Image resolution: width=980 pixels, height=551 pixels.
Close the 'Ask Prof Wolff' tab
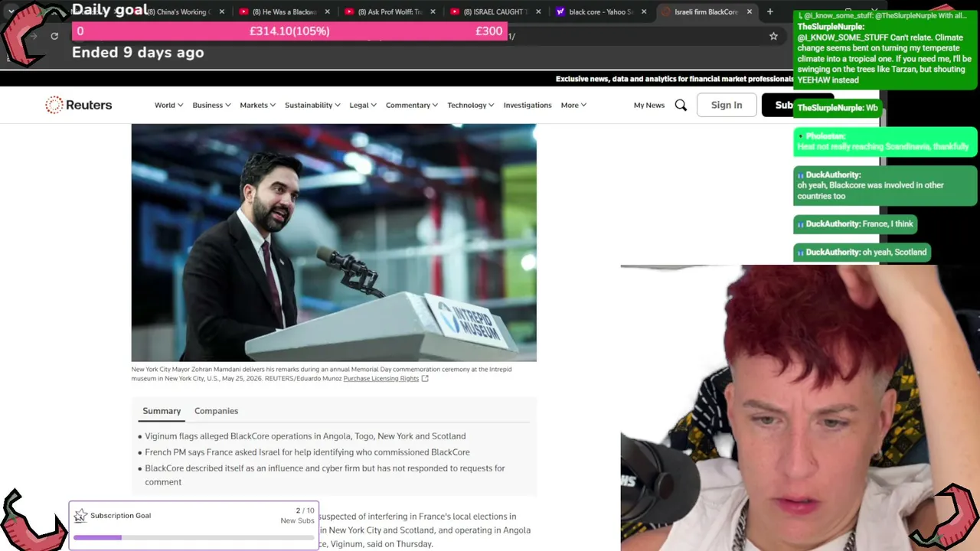(x=433, y=11)
